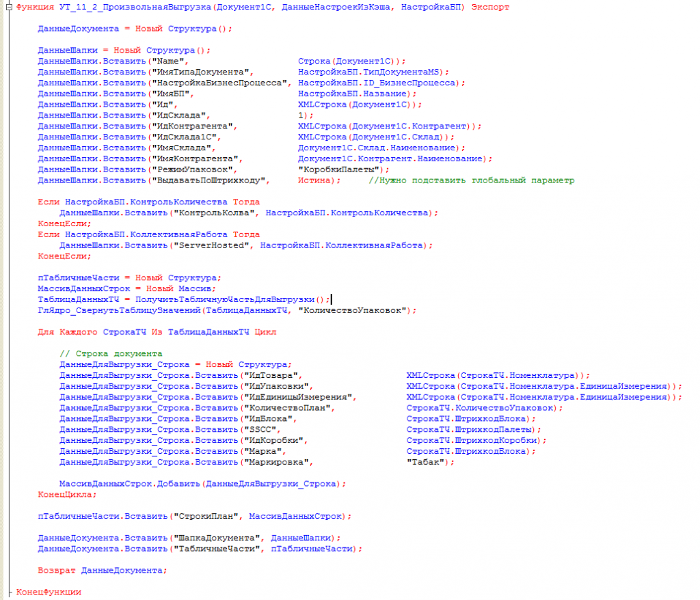Click the "КонтрольКолва" string literal

pos(214,213)
